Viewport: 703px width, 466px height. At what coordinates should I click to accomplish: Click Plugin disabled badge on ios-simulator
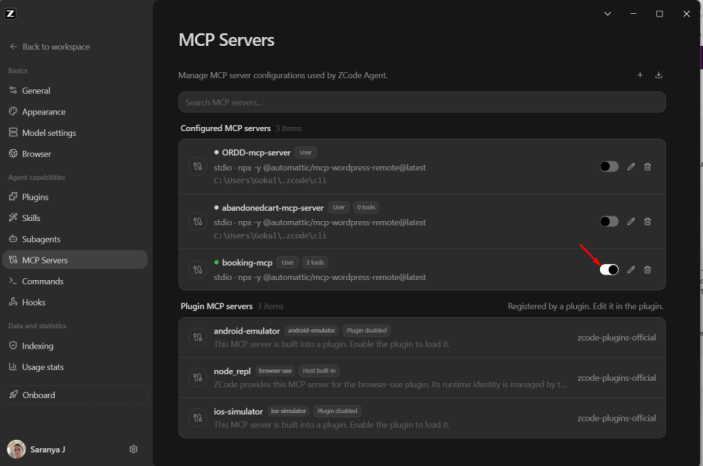pos(337,411)
